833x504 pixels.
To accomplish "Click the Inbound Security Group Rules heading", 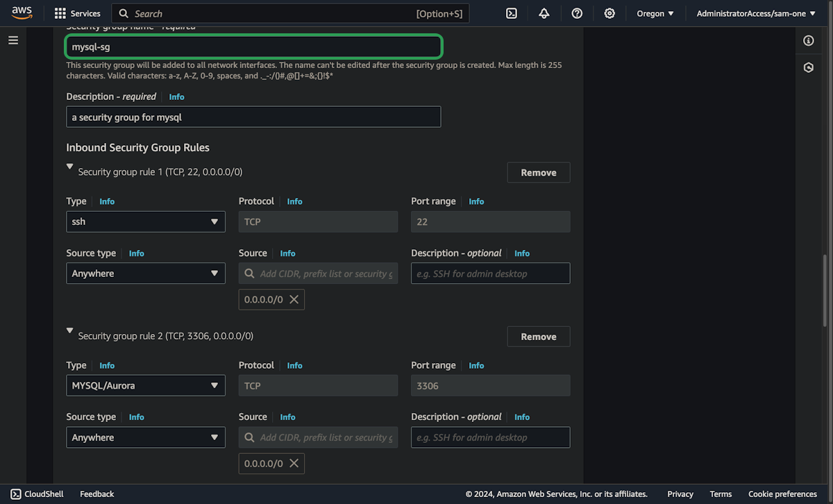I will tap(137, 147).
